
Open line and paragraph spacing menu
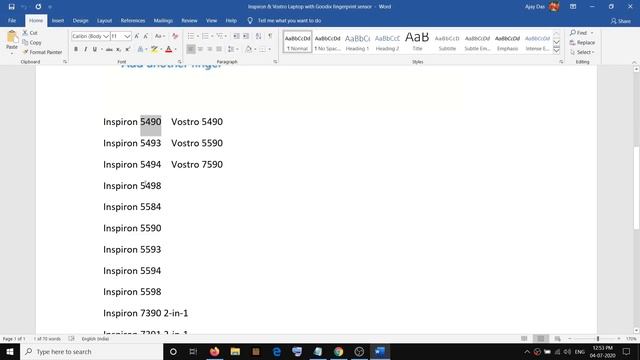(233, 49)
